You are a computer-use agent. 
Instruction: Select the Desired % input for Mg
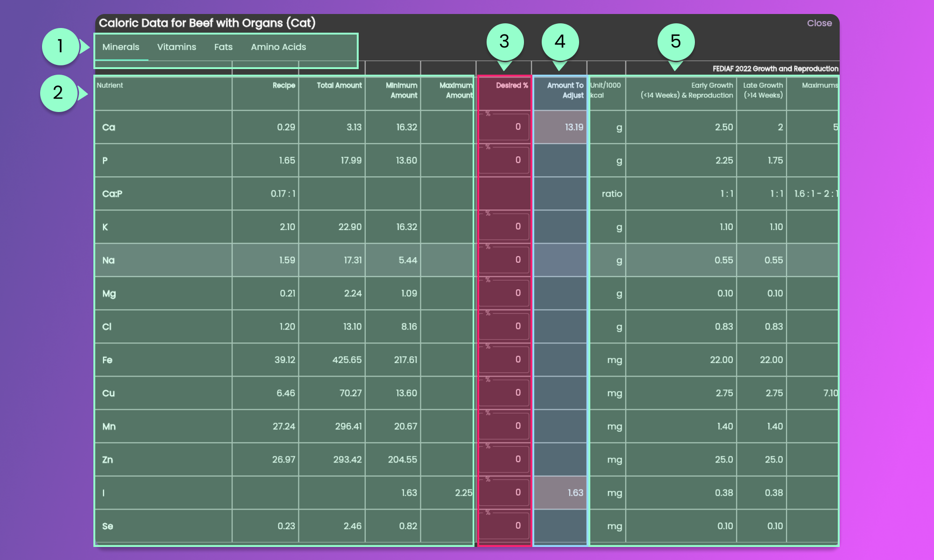point(504,293)
